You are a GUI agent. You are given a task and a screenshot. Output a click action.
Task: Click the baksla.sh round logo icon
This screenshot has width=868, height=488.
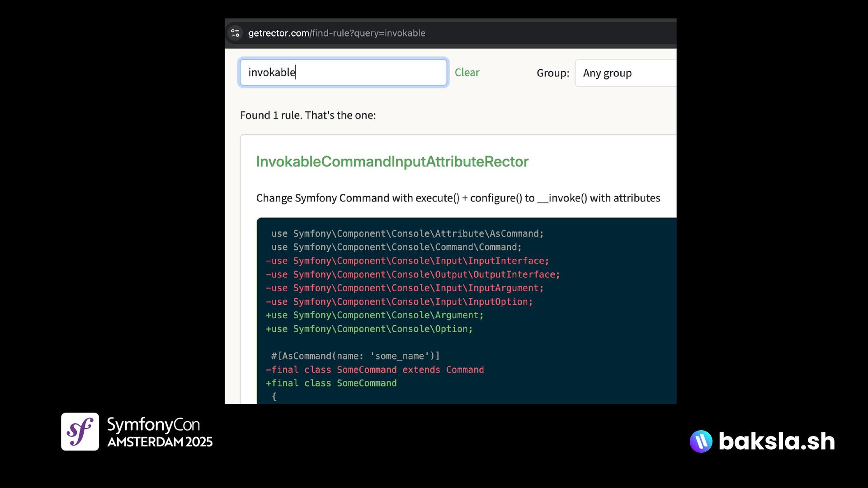701,441
